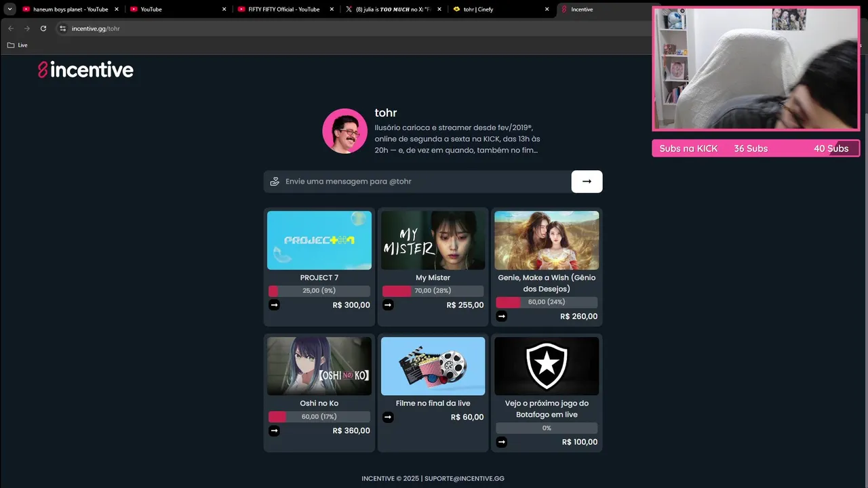Click price R$ 255,00

pyautogui.click(x=465, y=305)
